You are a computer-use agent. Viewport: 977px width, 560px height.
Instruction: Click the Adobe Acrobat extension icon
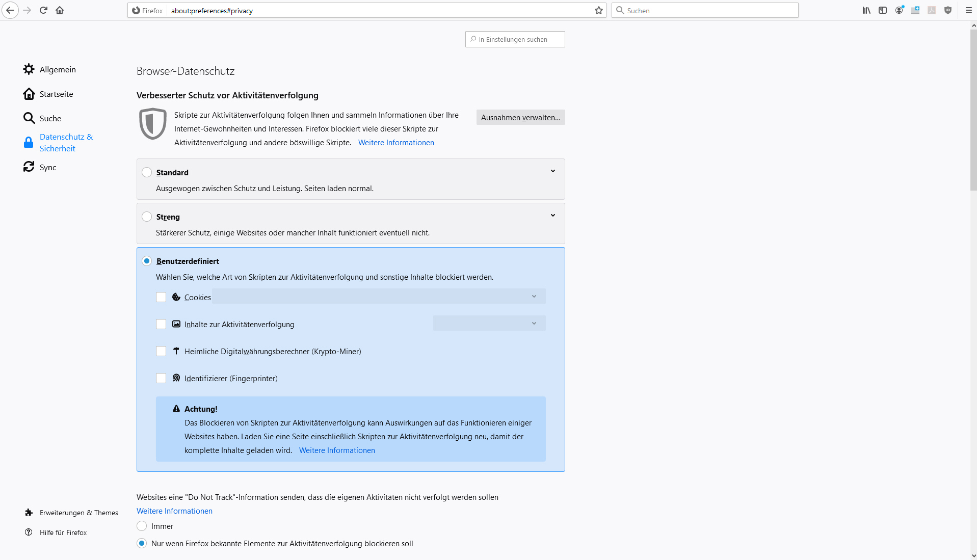tap(932, 10)
